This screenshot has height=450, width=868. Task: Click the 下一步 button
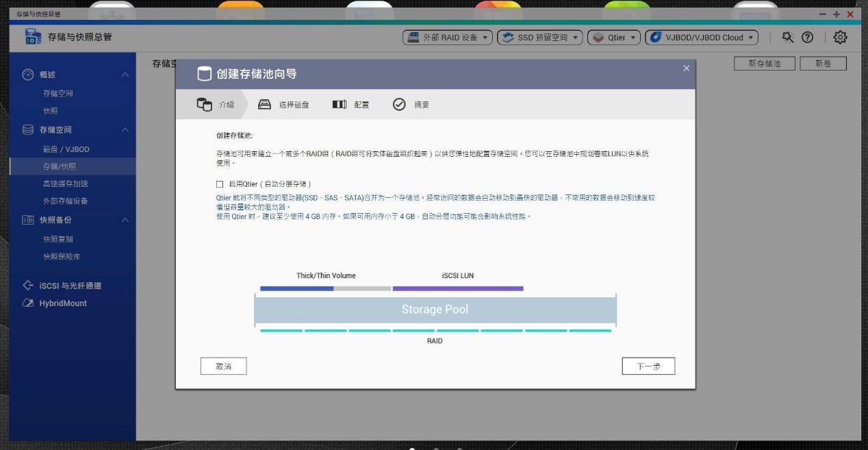648,366
